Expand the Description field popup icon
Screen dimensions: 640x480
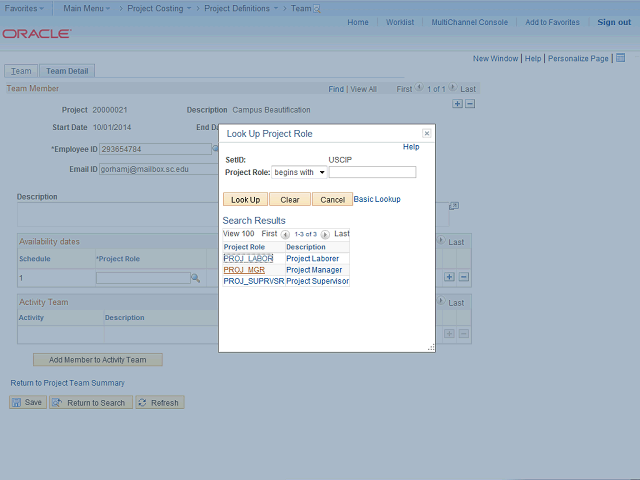pyautogui.click(x=454, y=206)
